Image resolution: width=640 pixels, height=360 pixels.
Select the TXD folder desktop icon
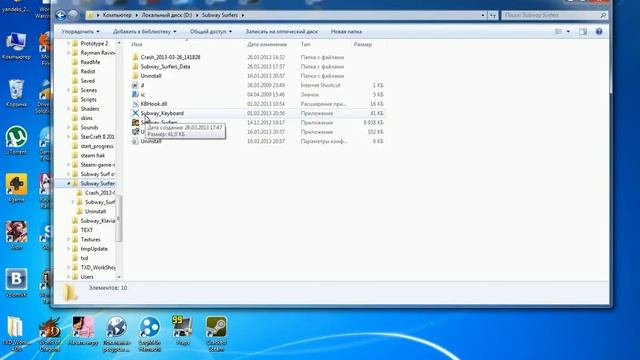point(16,333)
